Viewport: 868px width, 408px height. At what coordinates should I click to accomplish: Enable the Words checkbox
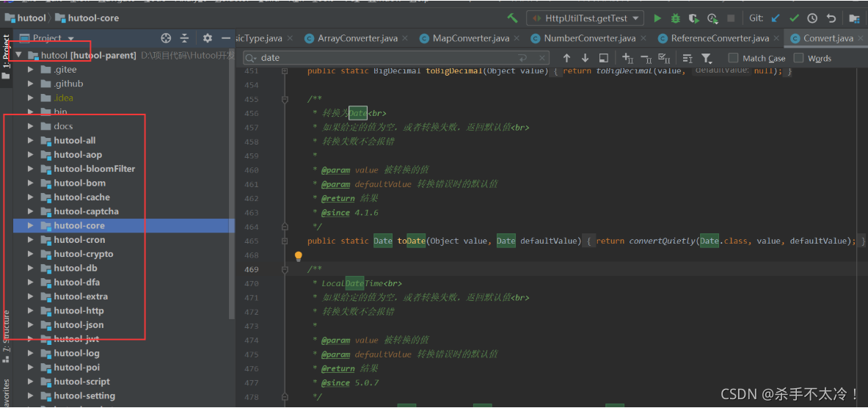pos(799,58)
